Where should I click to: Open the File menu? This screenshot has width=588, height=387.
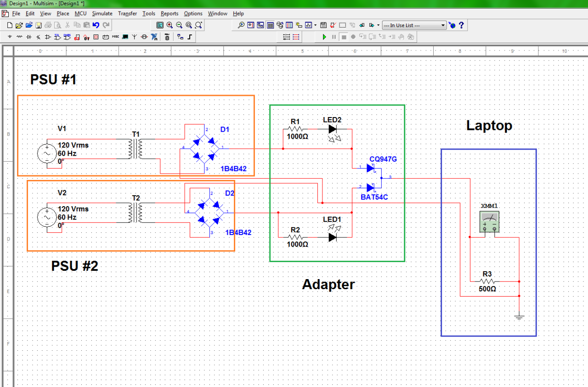point(16,13)
